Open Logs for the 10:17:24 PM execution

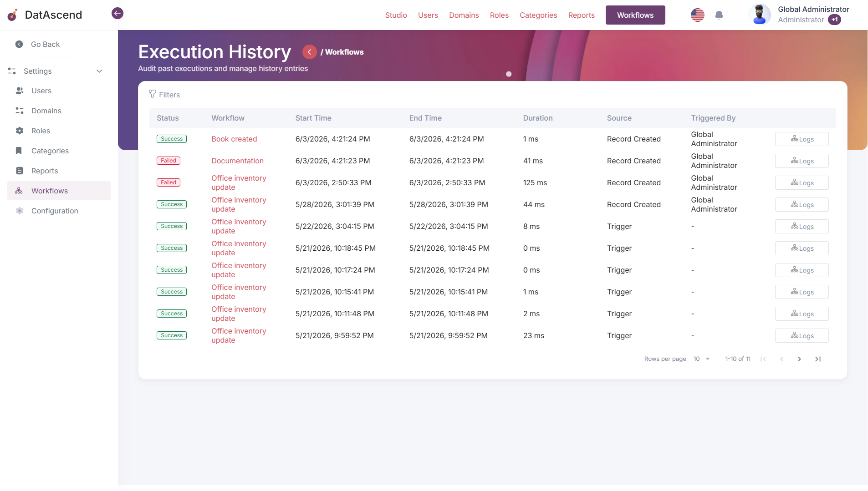click(x=802, y=270)
